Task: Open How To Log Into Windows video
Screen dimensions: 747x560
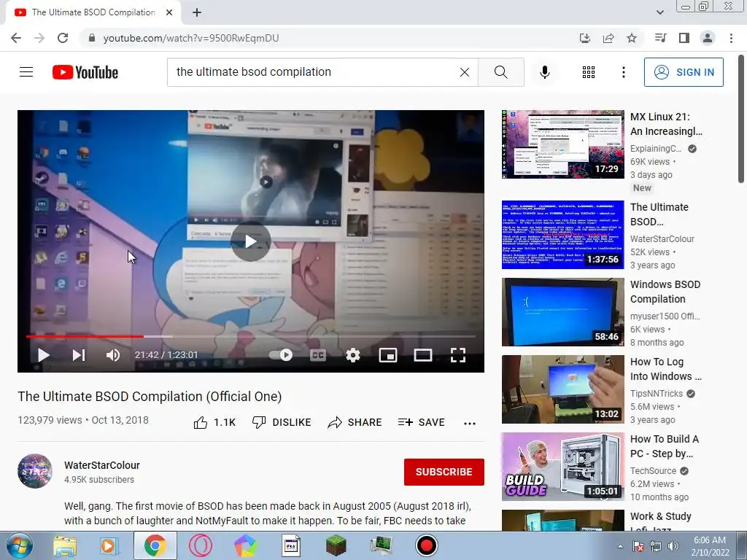Action: pyautogui.click(x=665, y=369)
